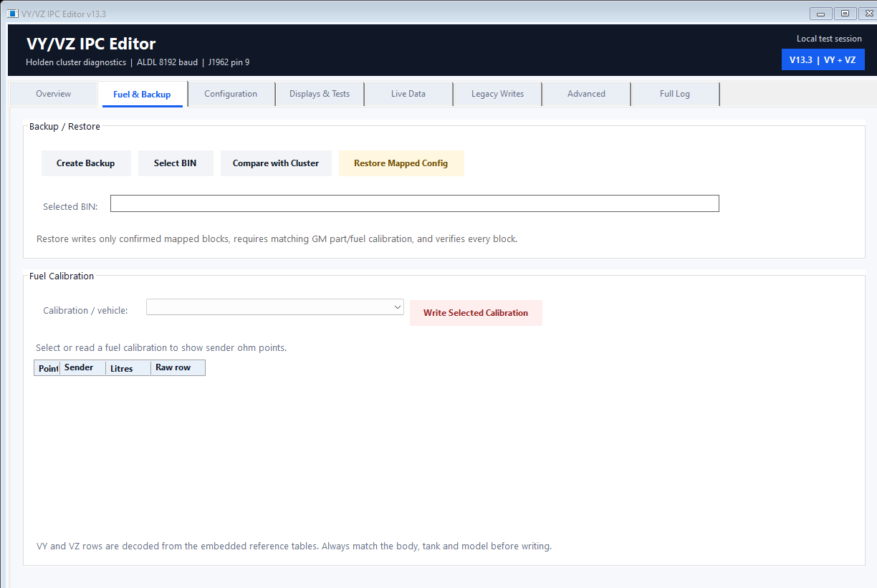The image size is (877, 588).
Task: Show the Full Log tab
Action: tap(675, 94)
